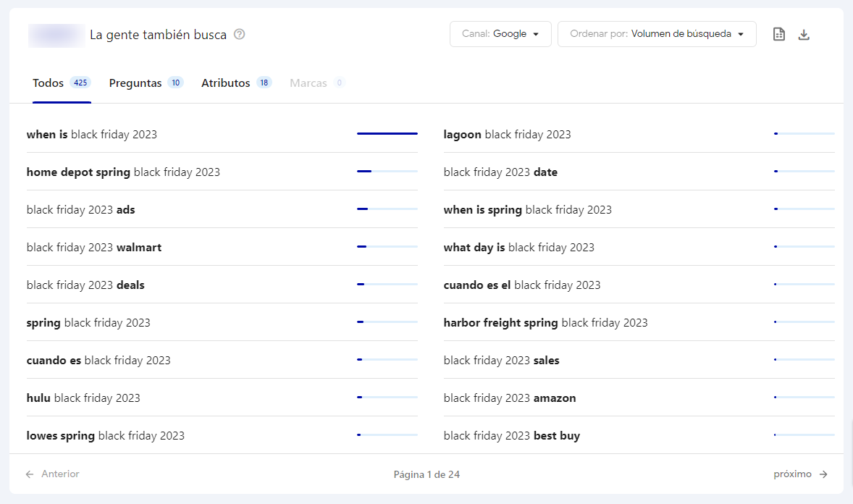Screen dimensions: 853x504
Task: Click volume bar for 'home depot spring' row
Action: tap(387, 171)
